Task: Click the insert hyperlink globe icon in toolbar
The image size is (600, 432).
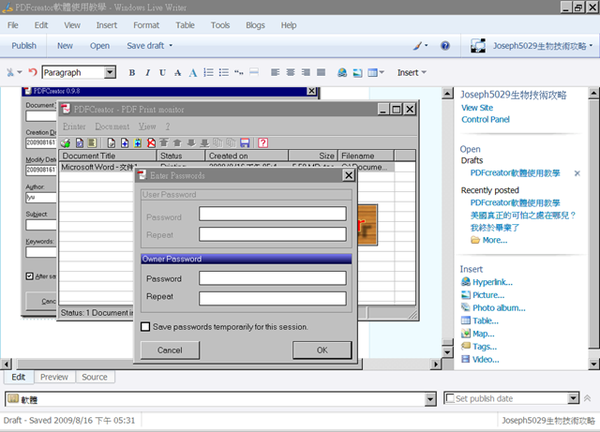Action: point(342,72)
